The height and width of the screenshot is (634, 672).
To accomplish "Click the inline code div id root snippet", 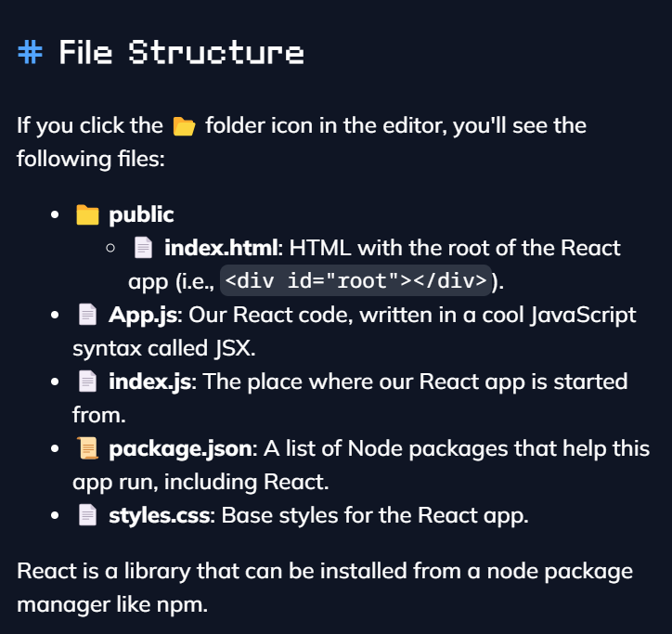I will click(x=355, y=281).
